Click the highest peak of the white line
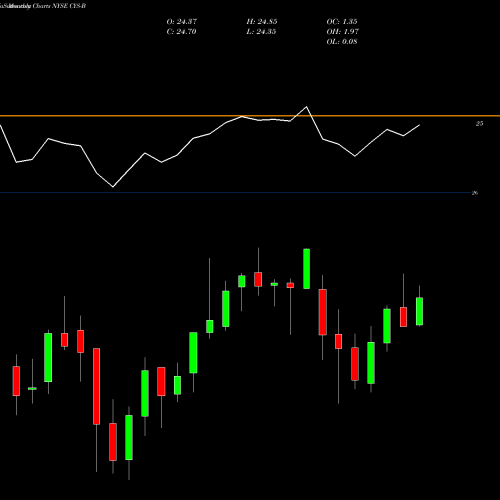Image resolution: width=500 pixels, height=500 pixels. click(x=307, y=107)
